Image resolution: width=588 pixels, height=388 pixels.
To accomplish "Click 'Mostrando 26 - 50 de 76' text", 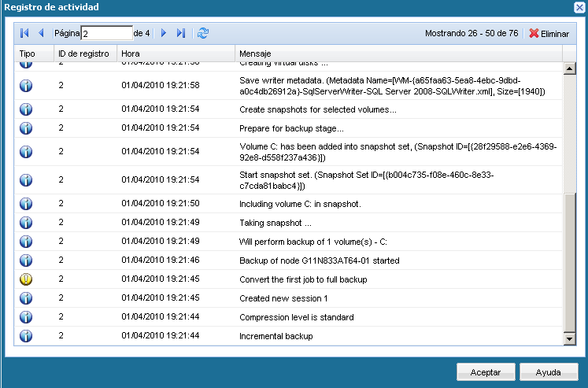I will point(472,33).
